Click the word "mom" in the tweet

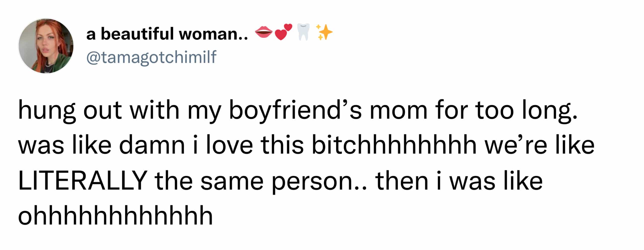[398, 111]
